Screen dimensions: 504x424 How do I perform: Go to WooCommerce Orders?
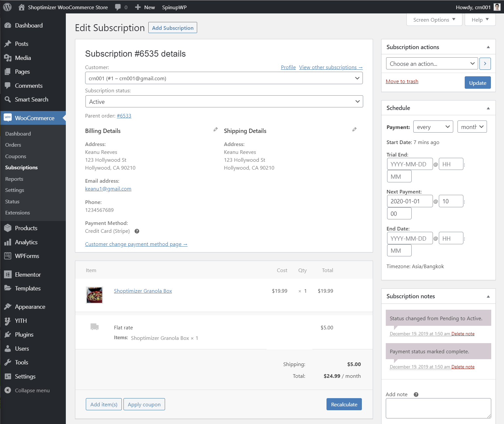tap(13, 145)
